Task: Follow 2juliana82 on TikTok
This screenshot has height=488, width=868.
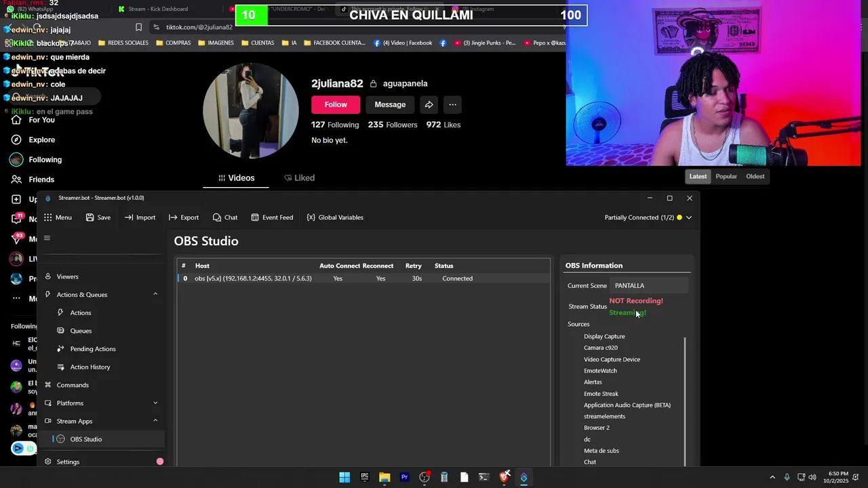Action: coord(336,104)
